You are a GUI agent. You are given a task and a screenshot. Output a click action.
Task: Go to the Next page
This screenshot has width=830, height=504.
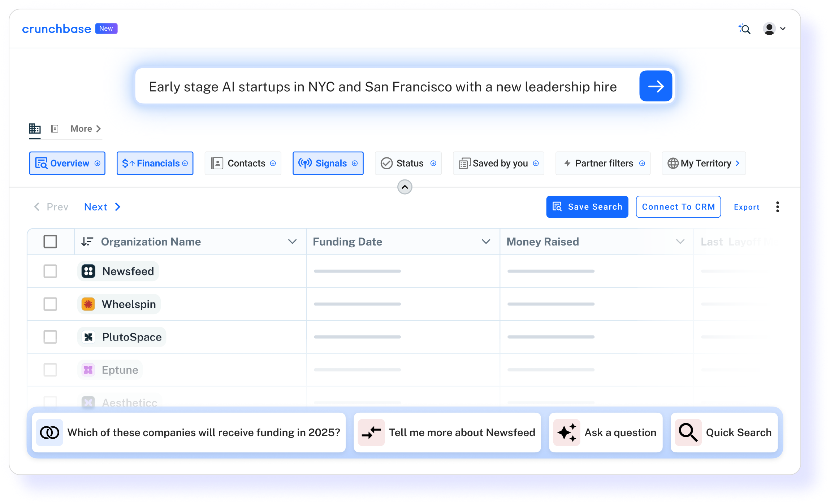coord(102,207)
